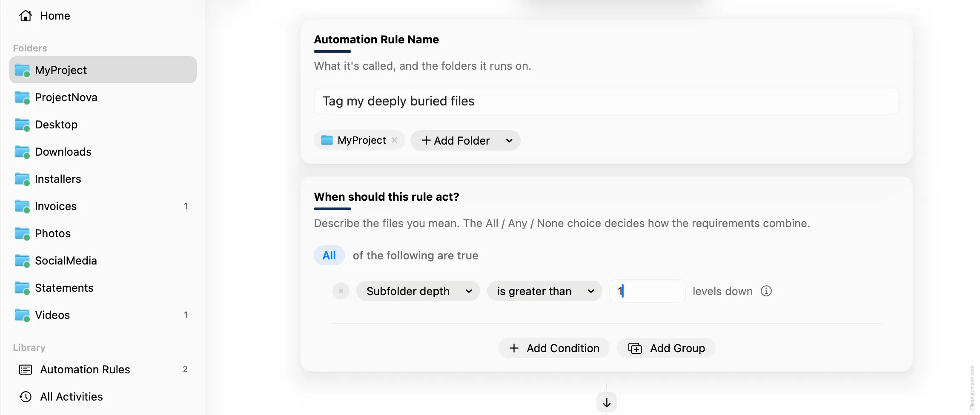The height and width of the screenshot is (415, 980).
Task: Click Add Group button
Action: (x=666, y=348)
